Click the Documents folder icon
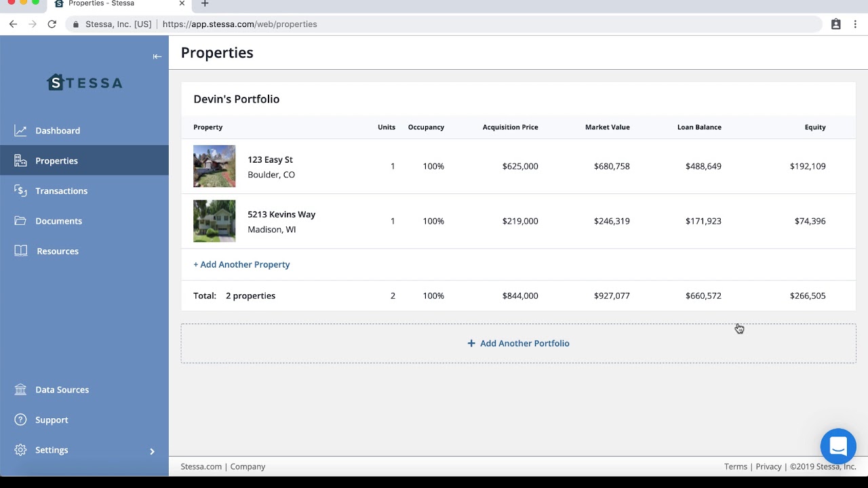868x488 pixels. 20,221
